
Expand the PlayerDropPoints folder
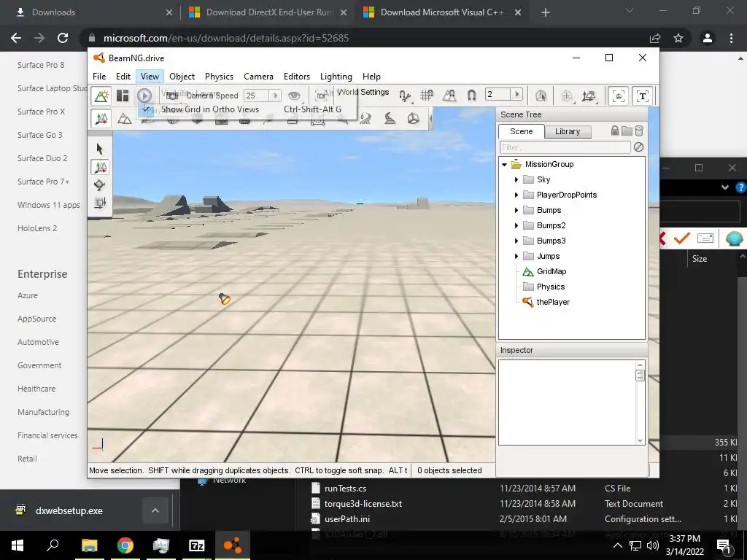pyautogui.click(x=516, y=195)
